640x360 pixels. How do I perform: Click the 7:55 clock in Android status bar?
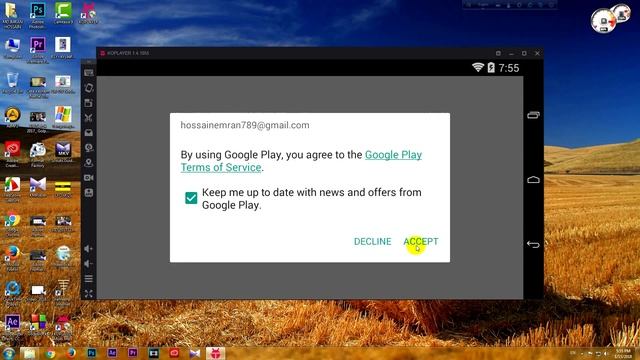pos(509,68)
